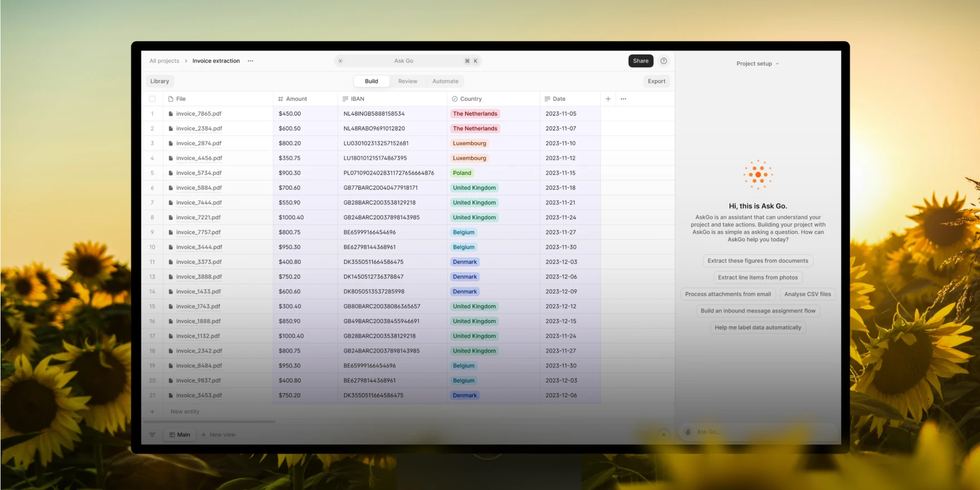Click the Denmark tag in row 21
The width and height of the screenshot is (980, 490).
pyautogui.click(x=465, y=395)
